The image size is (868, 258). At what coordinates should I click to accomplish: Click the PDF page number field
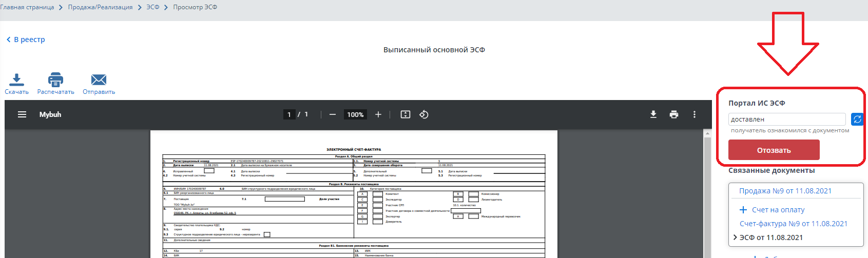[x=289, y=114]
